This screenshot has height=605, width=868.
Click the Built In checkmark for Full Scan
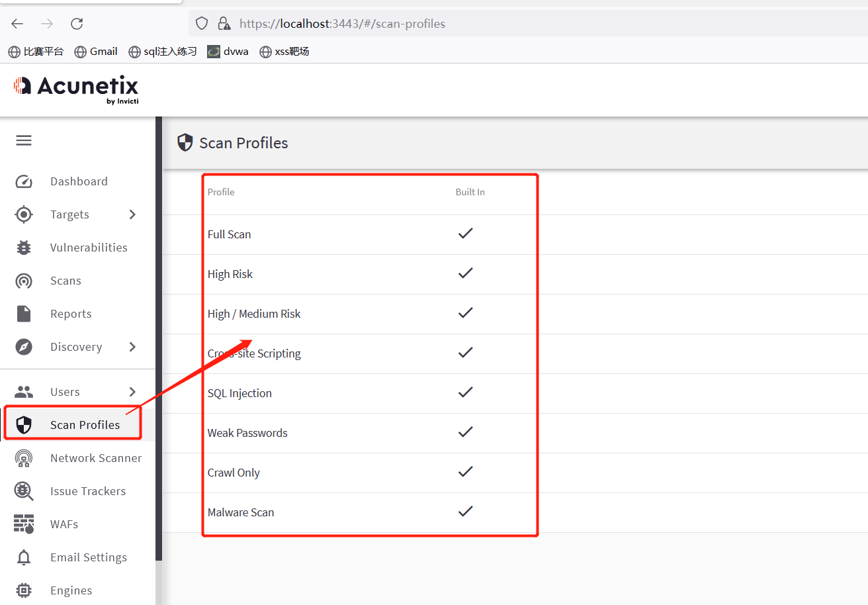pyautogui.click(x=466, y=233)
